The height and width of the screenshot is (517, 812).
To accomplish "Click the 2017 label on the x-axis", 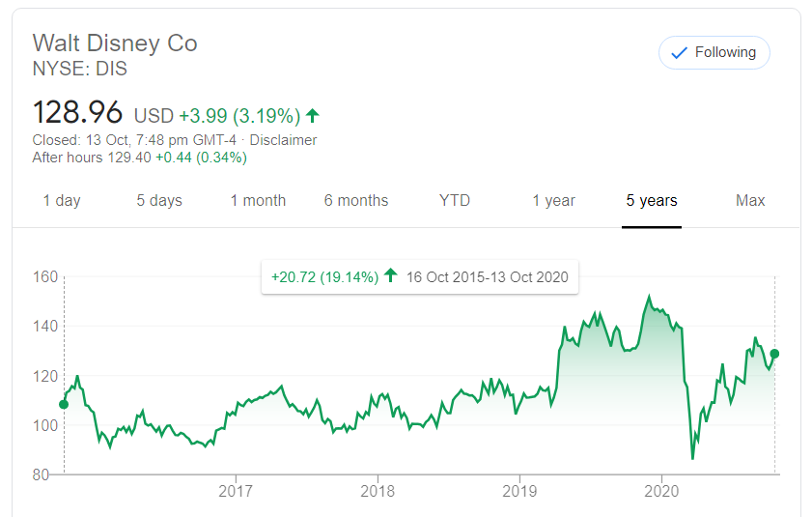I will coord(236,491).
